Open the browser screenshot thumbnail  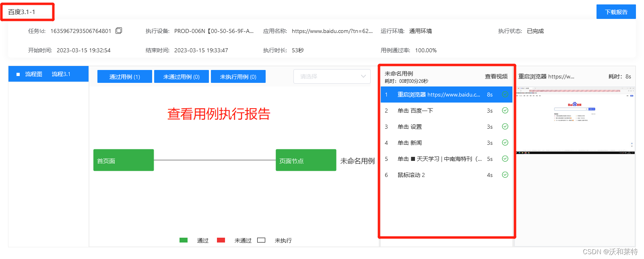(x=575, y=121)
